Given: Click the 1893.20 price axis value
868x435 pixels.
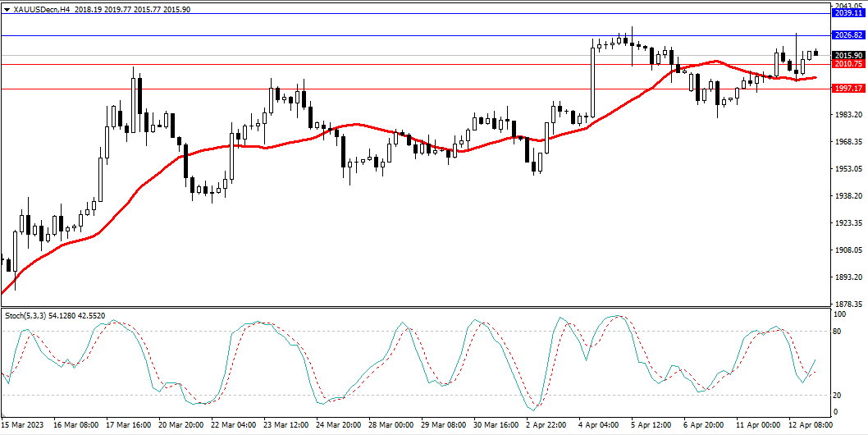Looking at the screenshot, I should [849, 277].
